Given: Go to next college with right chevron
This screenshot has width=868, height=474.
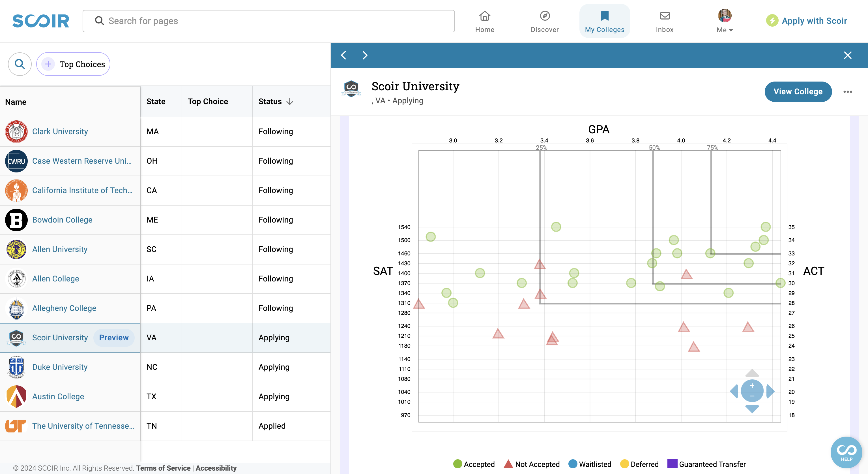Looking at the screenshot, I should coord(365,55).
